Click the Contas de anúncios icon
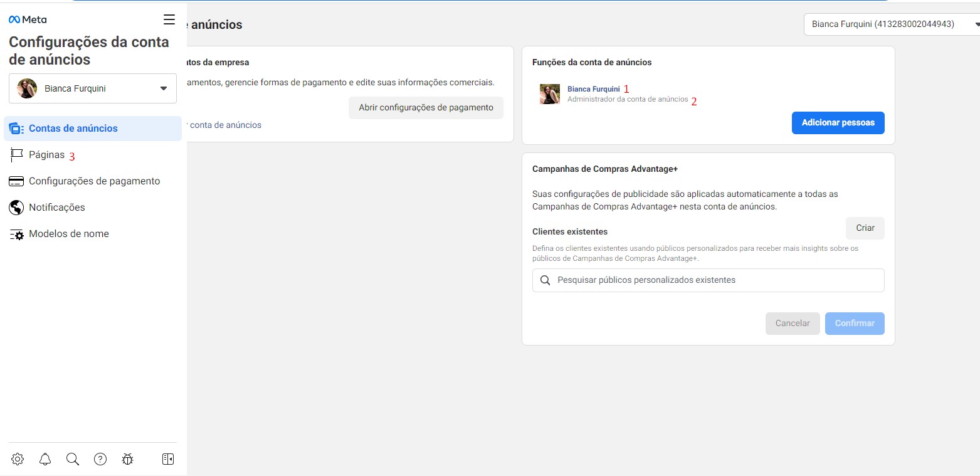980x476 pixels. [16, 128]
